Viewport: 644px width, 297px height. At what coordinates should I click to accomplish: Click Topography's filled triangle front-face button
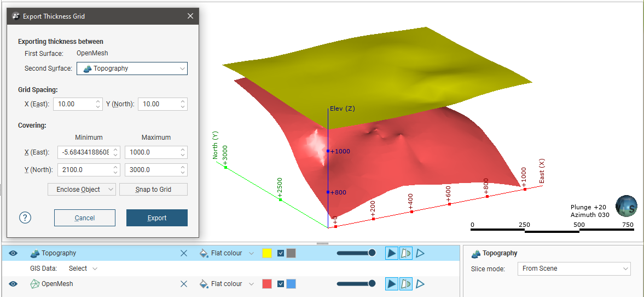[391, 253]
